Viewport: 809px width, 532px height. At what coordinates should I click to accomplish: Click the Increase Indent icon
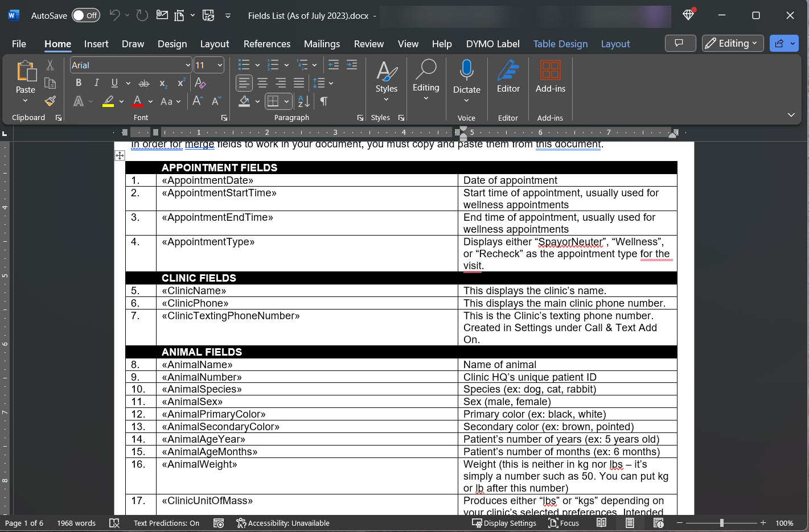click(x=352, y=65)
